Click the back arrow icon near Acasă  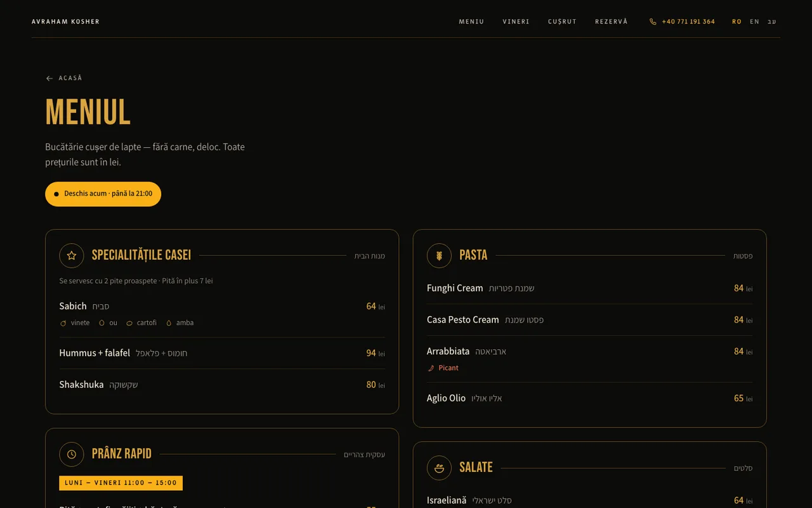pos(49,78)
